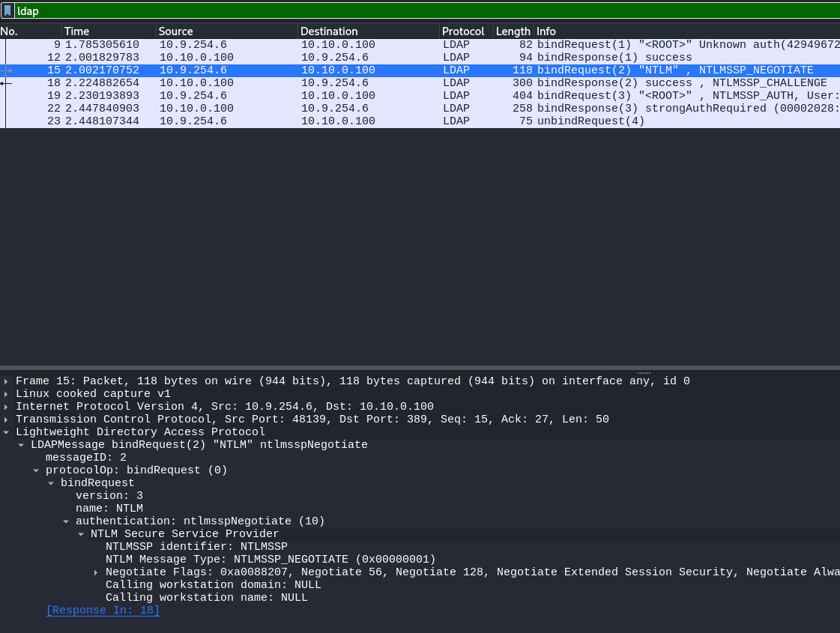Follow the Response In: 18 link

[x=103, y=611]
